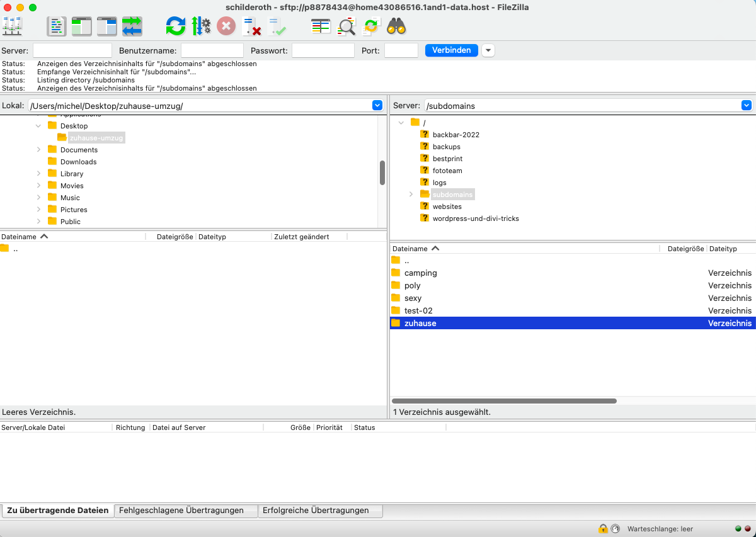Click the Benutzername input field
The width and height of the screenshot is (756, 537).
[212, 50]
